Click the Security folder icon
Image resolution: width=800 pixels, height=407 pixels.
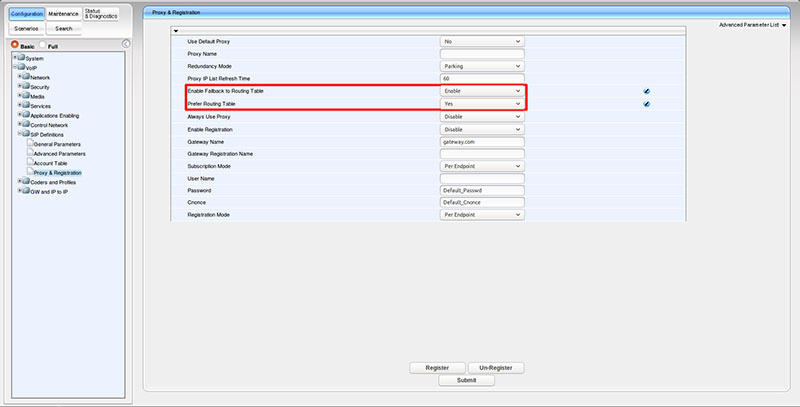click(x=26, y=86)
